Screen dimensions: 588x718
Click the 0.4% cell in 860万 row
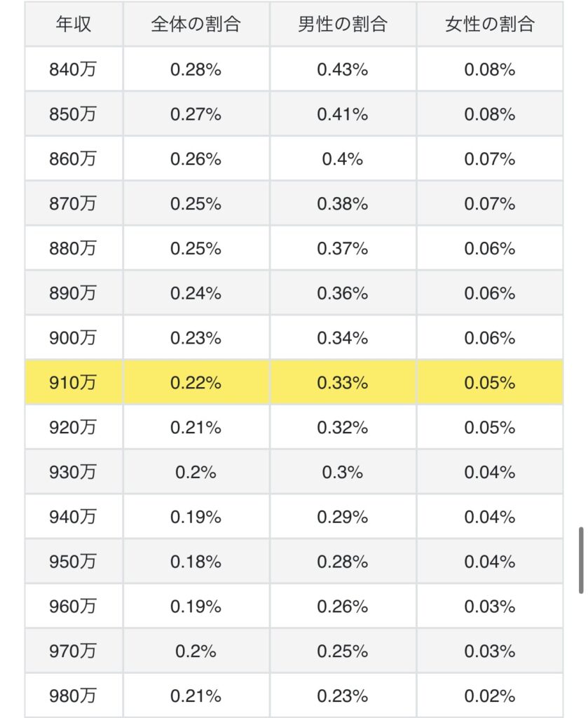(x=343, y=158)
